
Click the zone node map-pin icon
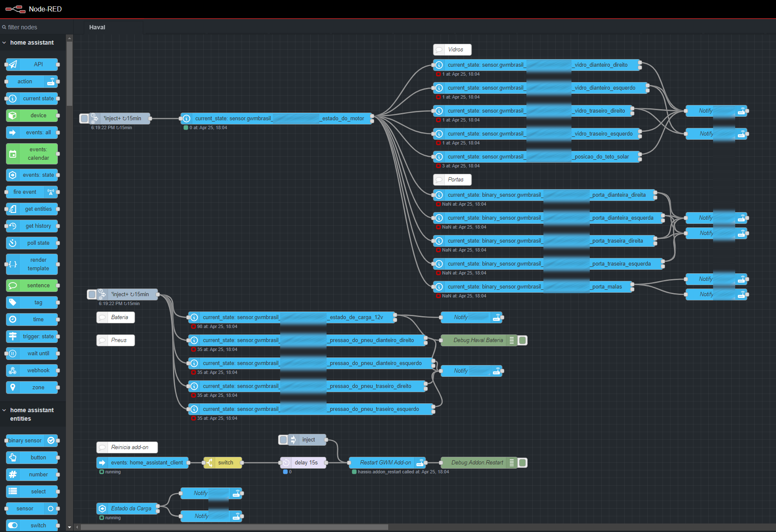(x=13, y=388)
